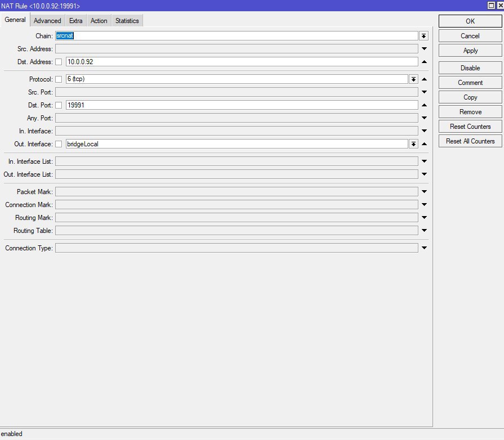
Task: Expand the Src. Address field
Action: (424, 49)
